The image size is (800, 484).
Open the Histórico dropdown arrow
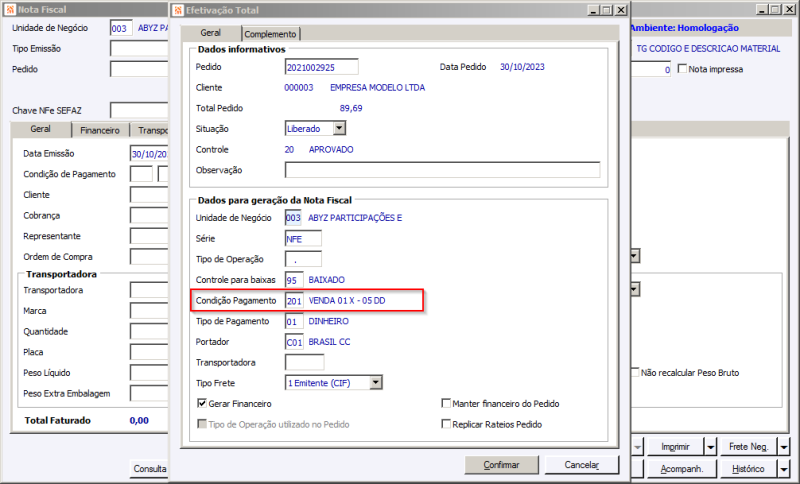pos(784,469)
